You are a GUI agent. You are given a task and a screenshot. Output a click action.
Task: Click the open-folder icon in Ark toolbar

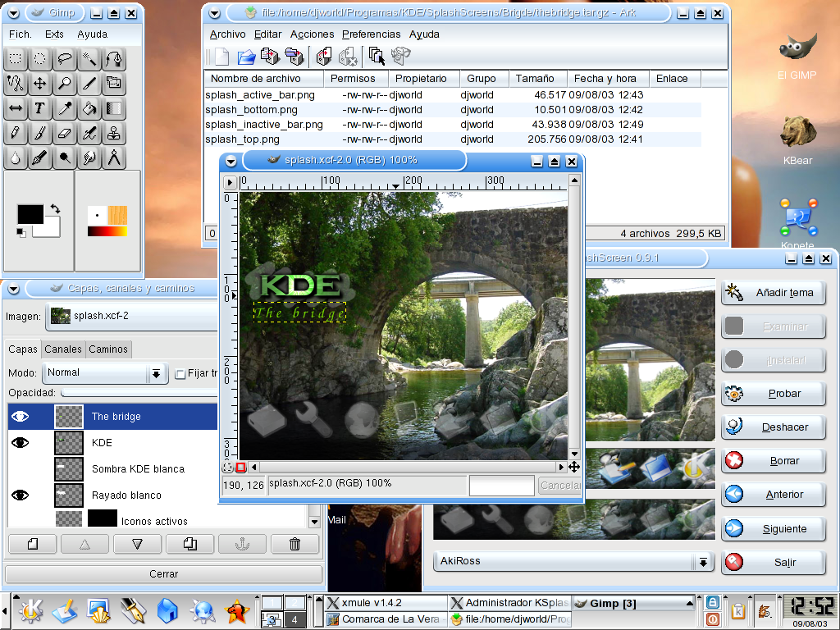pyautogui.click(x=246, y=57)
